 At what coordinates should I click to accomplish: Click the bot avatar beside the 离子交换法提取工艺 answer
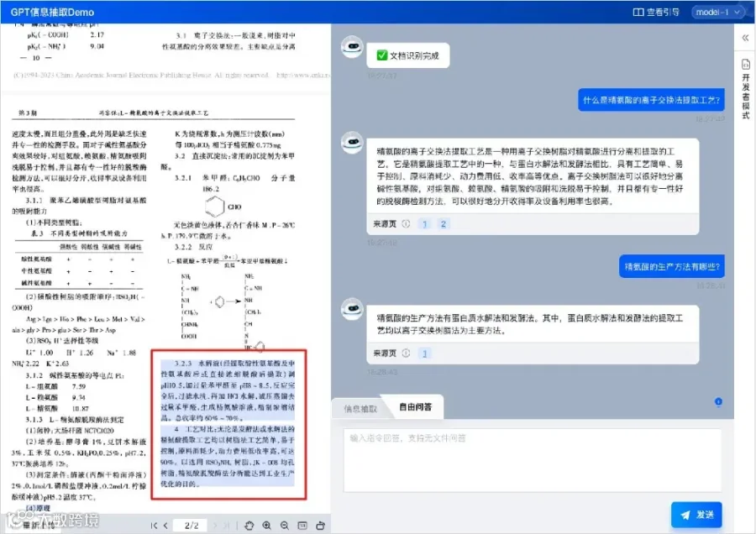pos(352,143)
